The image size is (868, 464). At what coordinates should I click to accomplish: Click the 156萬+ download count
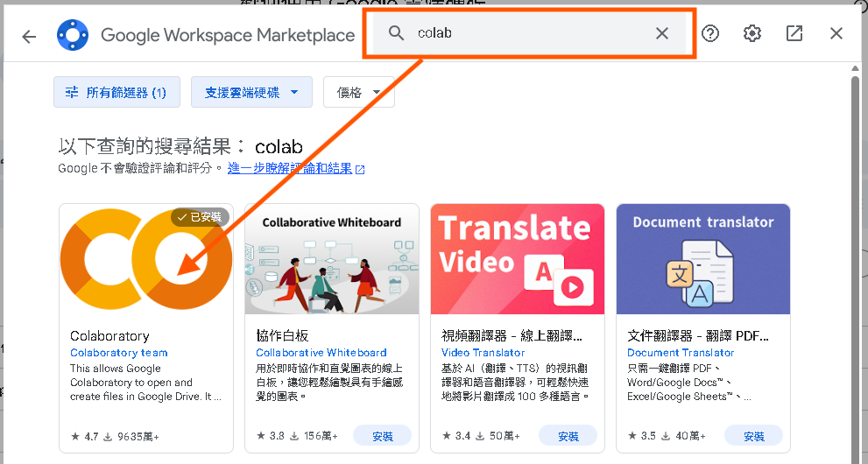click(314, 436)
